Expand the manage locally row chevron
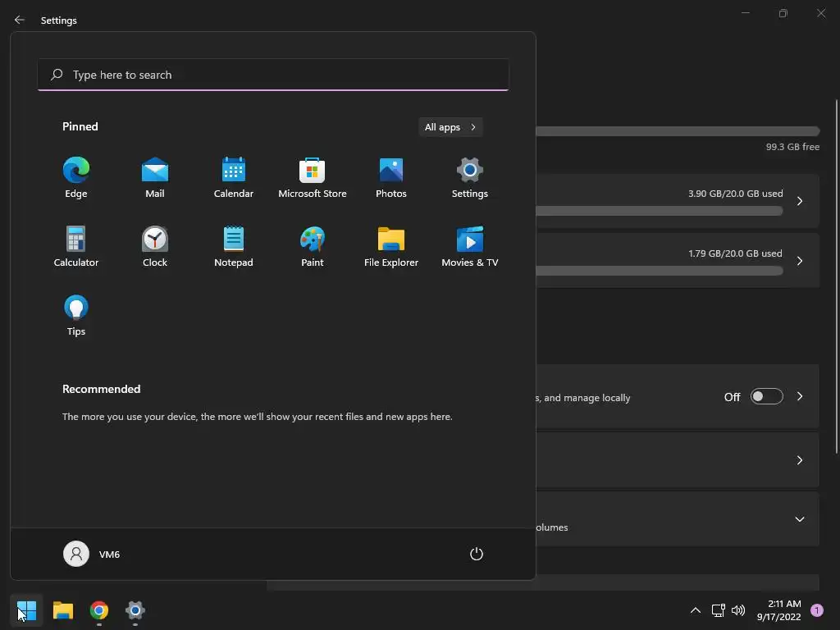The width and height of the screenshot is (840, 630). click(799, 396)
